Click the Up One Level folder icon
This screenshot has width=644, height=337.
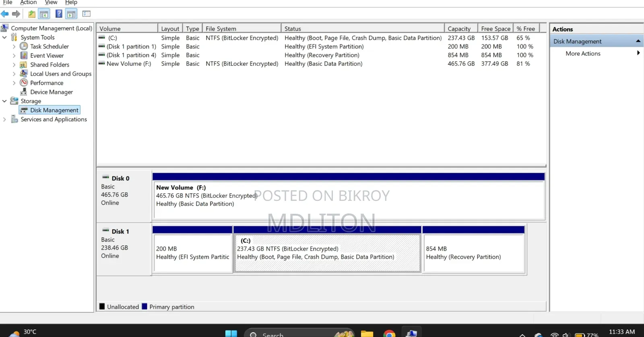click(32, 14)
